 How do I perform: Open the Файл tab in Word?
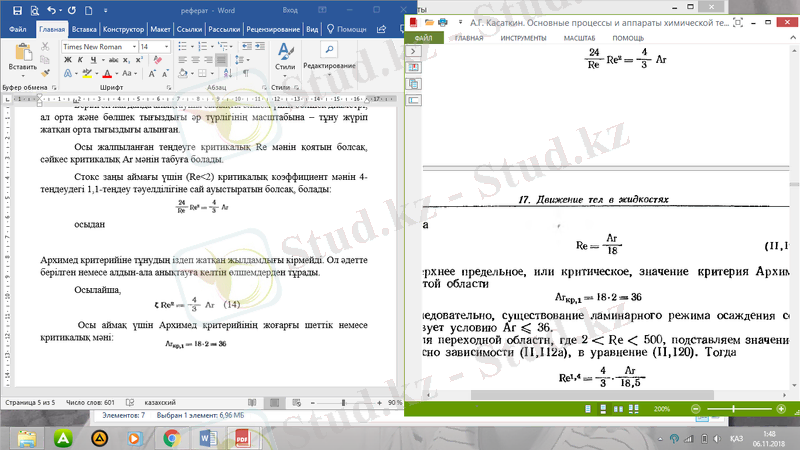pyautogui.click(x=17, y=29)
